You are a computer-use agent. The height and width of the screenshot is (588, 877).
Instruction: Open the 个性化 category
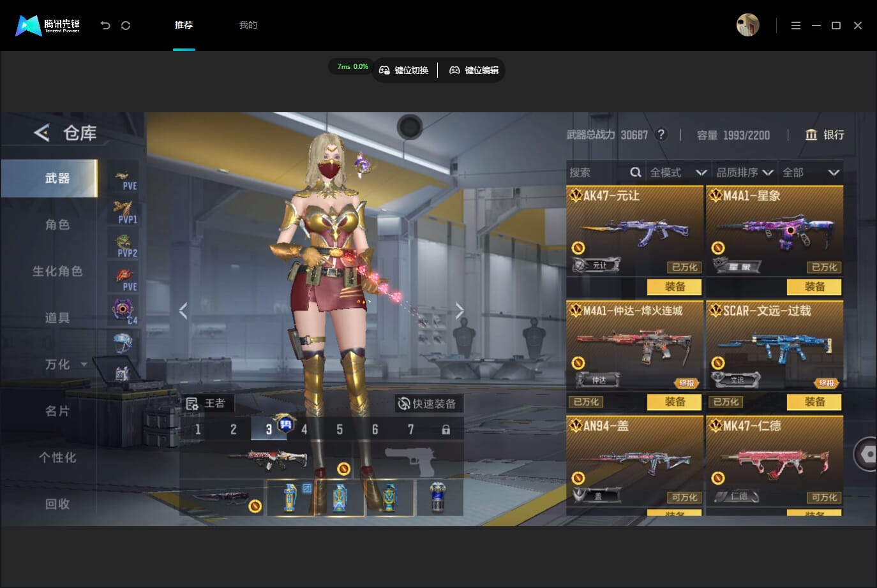(x=57, y=457)
